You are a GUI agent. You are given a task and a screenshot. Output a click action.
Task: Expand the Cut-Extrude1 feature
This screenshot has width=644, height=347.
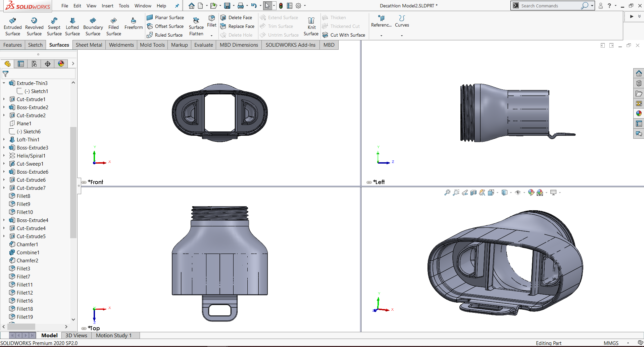coord(4,99)
